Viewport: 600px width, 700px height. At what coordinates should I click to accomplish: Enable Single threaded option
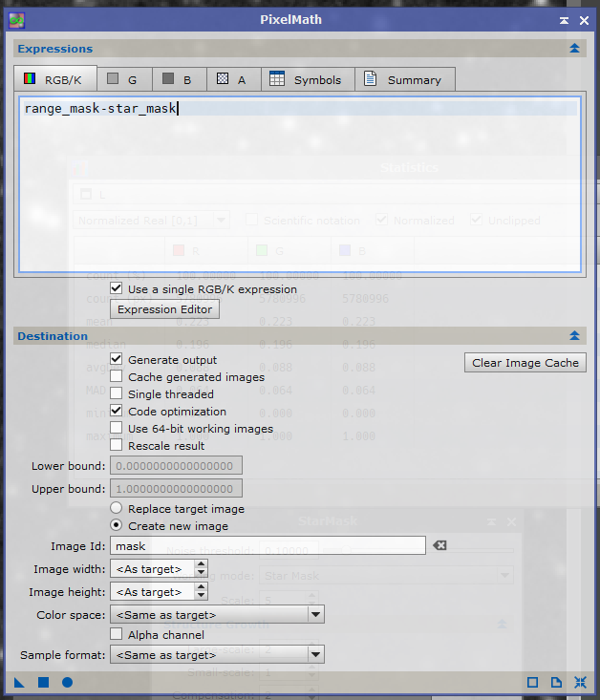[x=117, y=393]
